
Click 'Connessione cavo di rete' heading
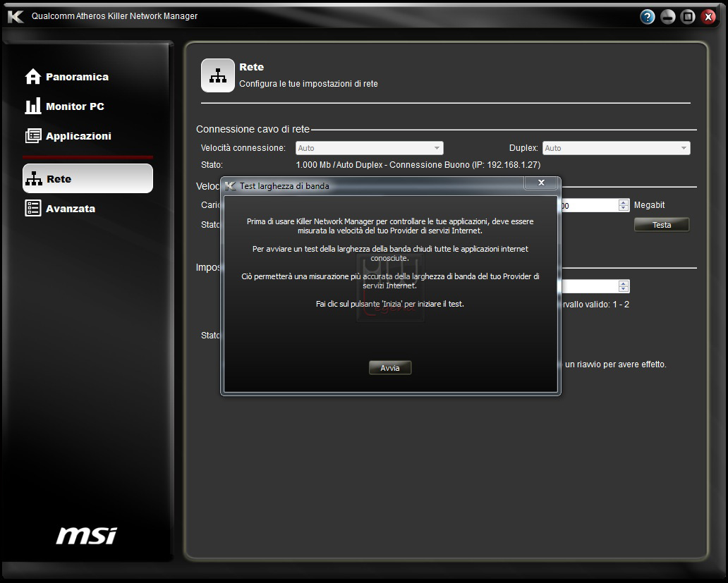click(253, 129)
